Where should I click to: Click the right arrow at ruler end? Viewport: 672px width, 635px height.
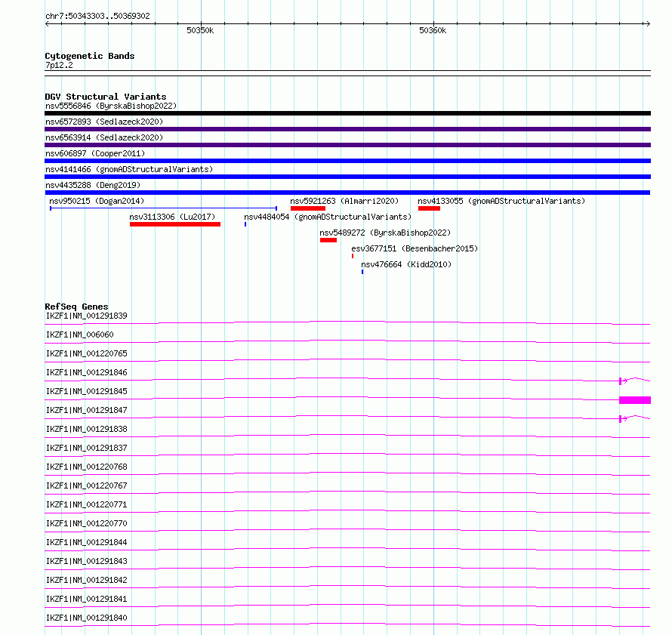(648, 24)
